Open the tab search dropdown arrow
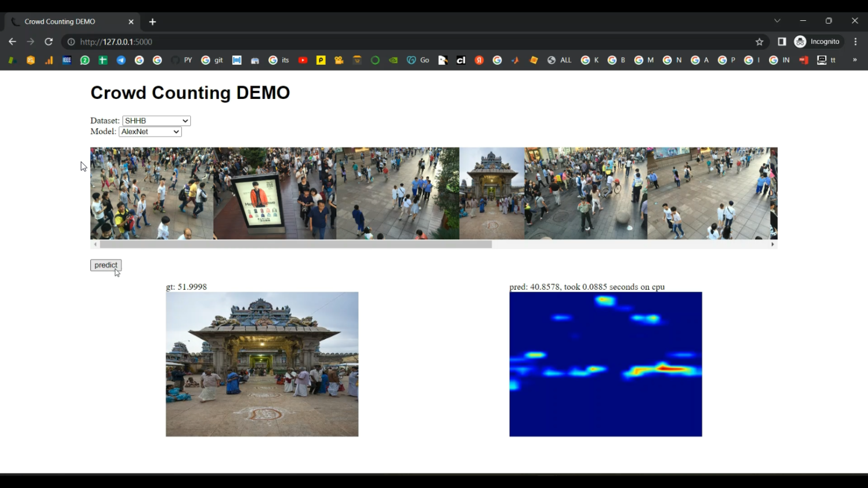The image size is (868, 488). (x=777, y=21)
